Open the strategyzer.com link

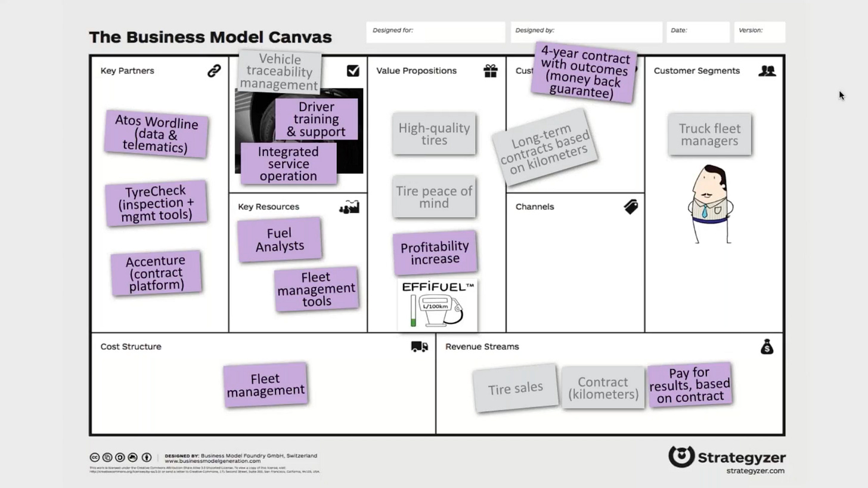click(x=755, y=471)
